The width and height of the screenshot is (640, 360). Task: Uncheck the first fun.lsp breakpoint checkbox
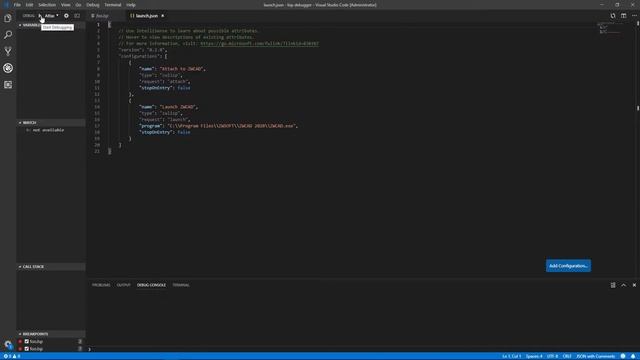coord(27,341)
